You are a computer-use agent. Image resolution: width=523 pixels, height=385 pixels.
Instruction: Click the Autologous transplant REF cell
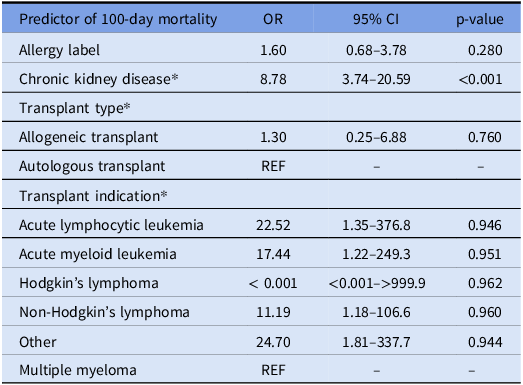273,166
